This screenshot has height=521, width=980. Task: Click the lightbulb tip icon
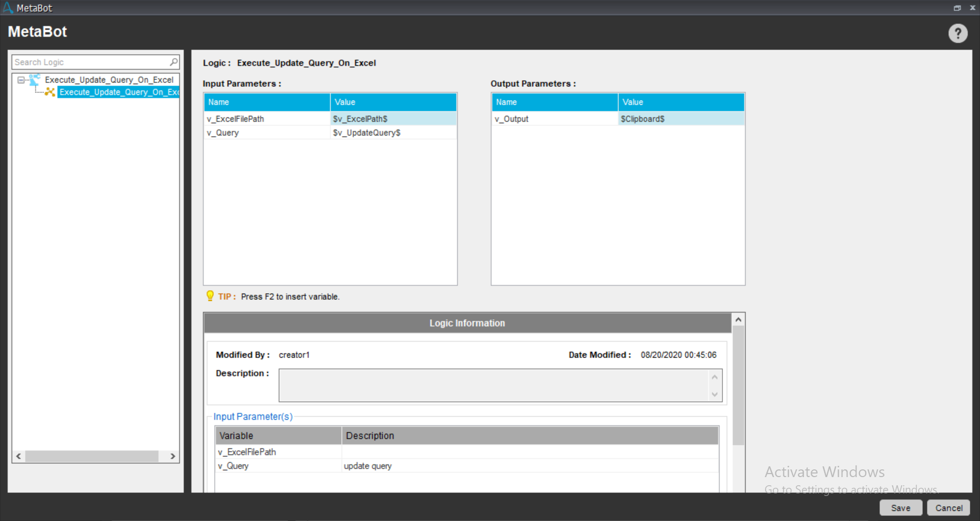pyautogui.click(x=210, y=296)
